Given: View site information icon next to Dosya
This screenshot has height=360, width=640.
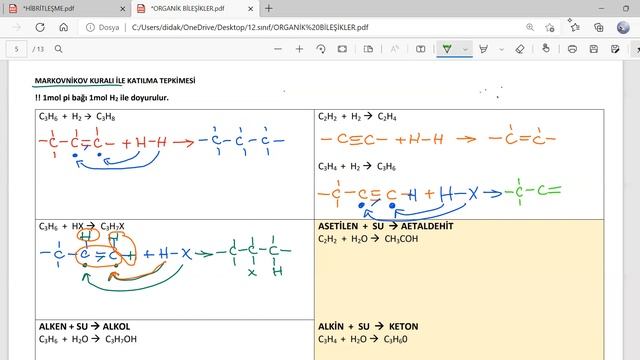Looking at the screenshot, I should [x=90, y=27].
